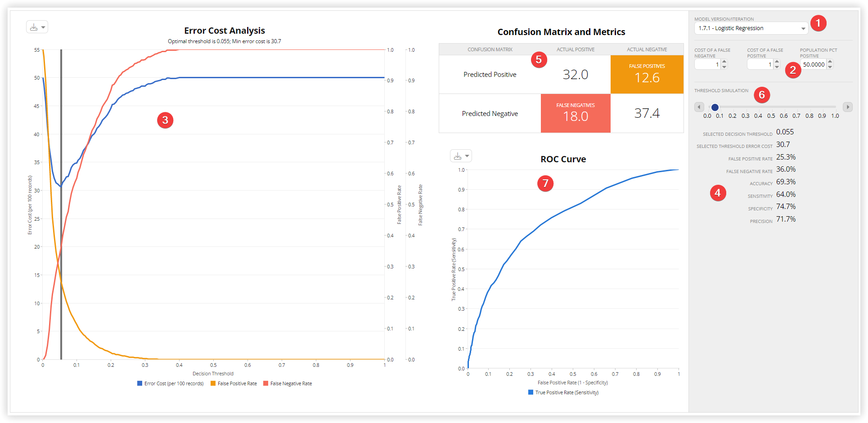
Task: Open the export options menu on ROC Curve chart
Action: (467, 156)
